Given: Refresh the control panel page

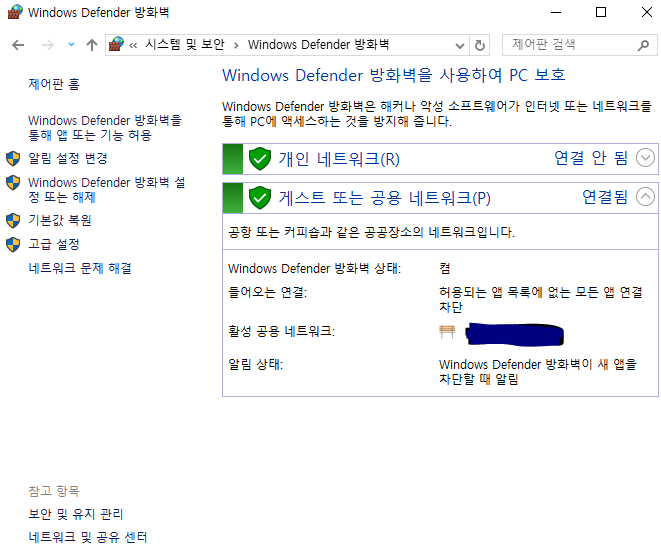Looking at the screenshot, I should pyautogui.click(x=480, y=45).
